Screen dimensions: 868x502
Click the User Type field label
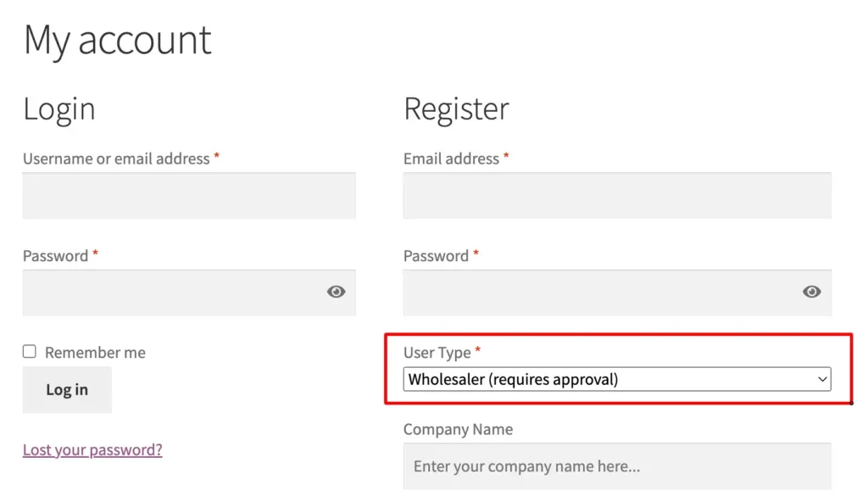(437, 353)
